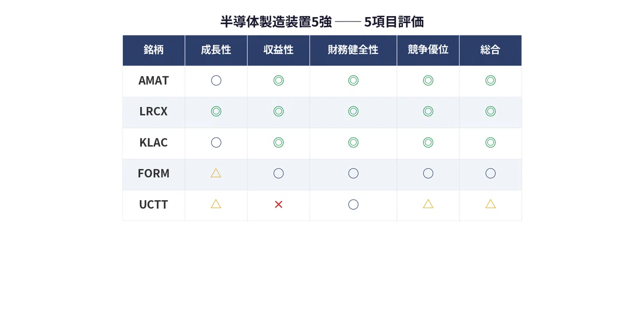Select the UCTT ticker cell
644x330 pixels.
153,204
